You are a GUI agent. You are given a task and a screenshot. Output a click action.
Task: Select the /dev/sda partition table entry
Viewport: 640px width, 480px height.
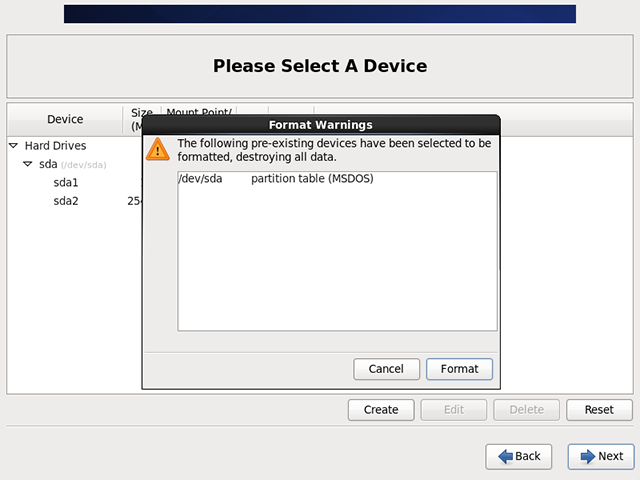pos(275,180)
